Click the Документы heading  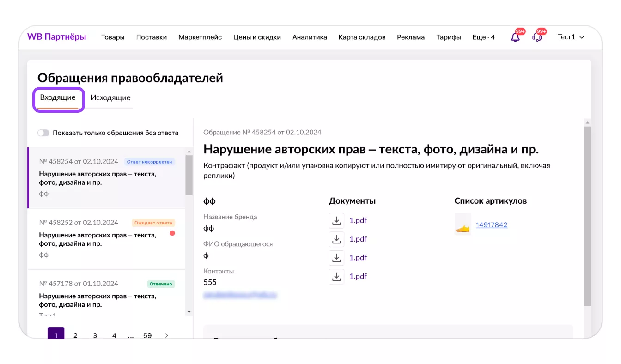click(x=352, y=201)
